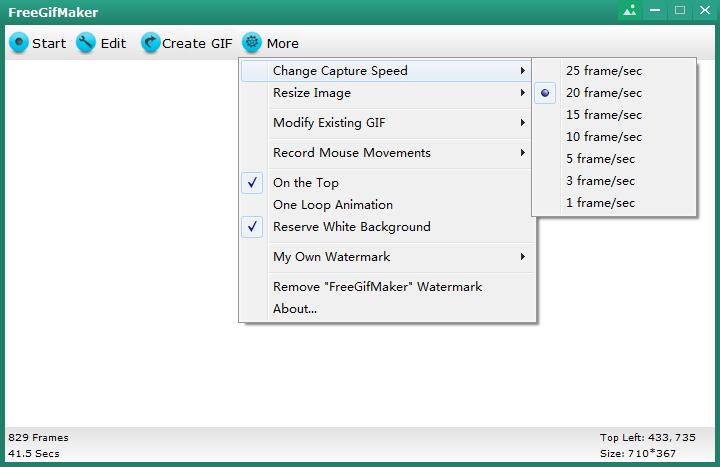This screenshot has height=467, width=720.
Task: Select 1 frame/sec capture speed
Action: pyautogui.click(x=614, y=203)
